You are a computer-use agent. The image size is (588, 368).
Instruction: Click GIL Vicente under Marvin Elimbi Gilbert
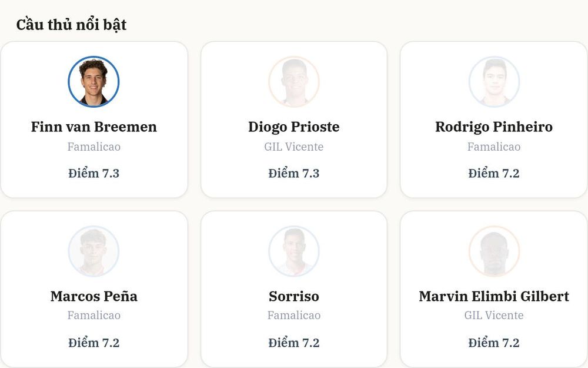(494, 315)
